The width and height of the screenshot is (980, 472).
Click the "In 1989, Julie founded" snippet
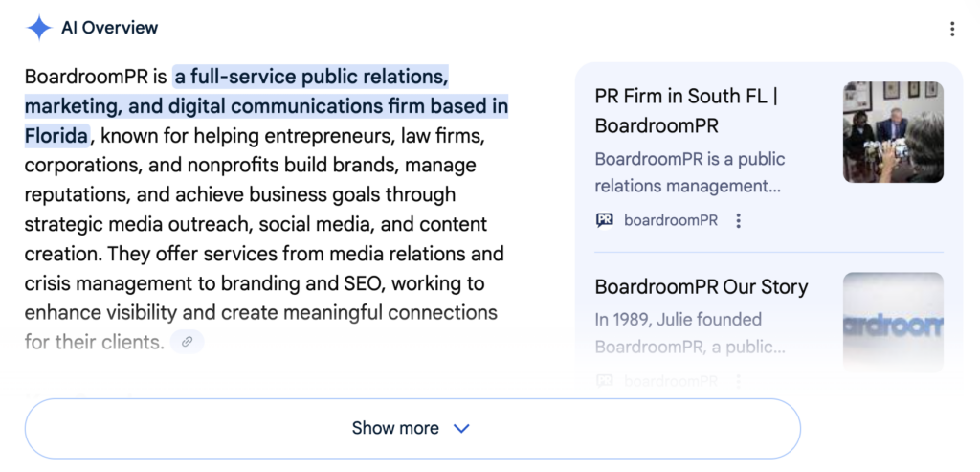point(678,319)
